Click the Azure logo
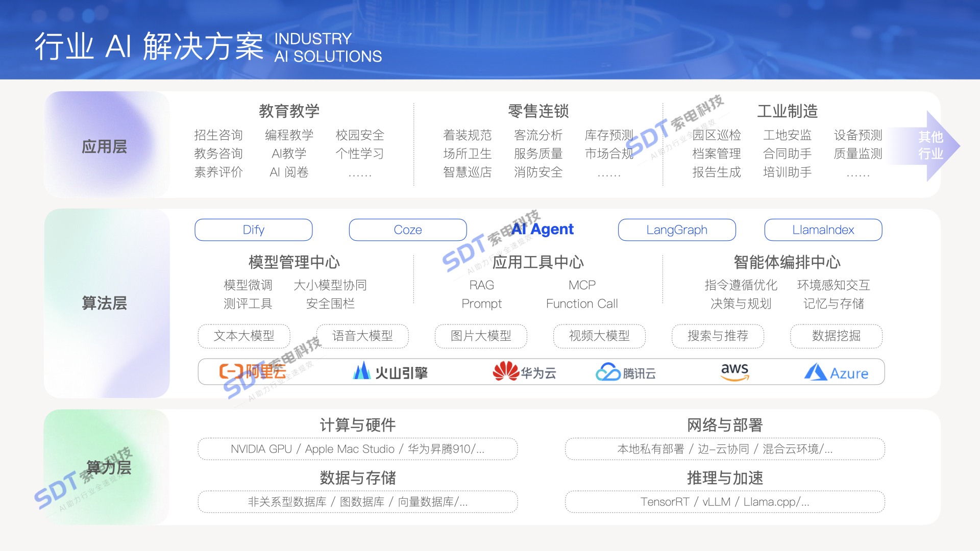980x551 pixels. point(836,372)
